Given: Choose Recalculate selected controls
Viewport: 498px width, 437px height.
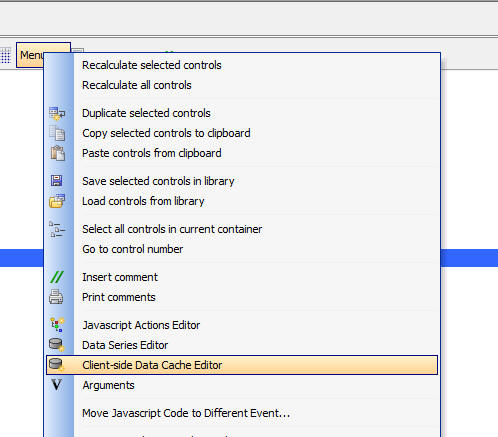Looking at the screenshot, I should (x=152, y=65).
